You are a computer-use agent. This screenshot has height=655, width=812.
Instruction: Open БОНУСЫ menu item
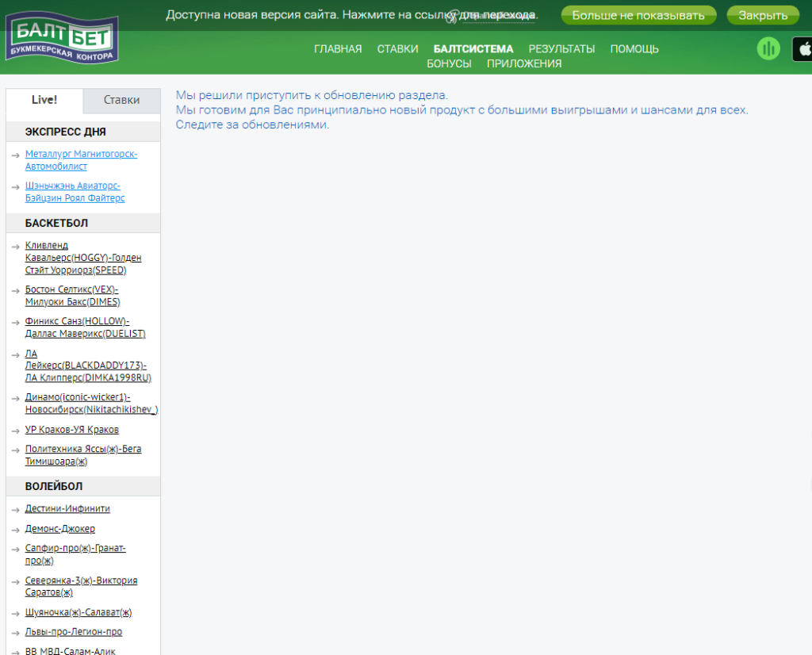(449, 63)
